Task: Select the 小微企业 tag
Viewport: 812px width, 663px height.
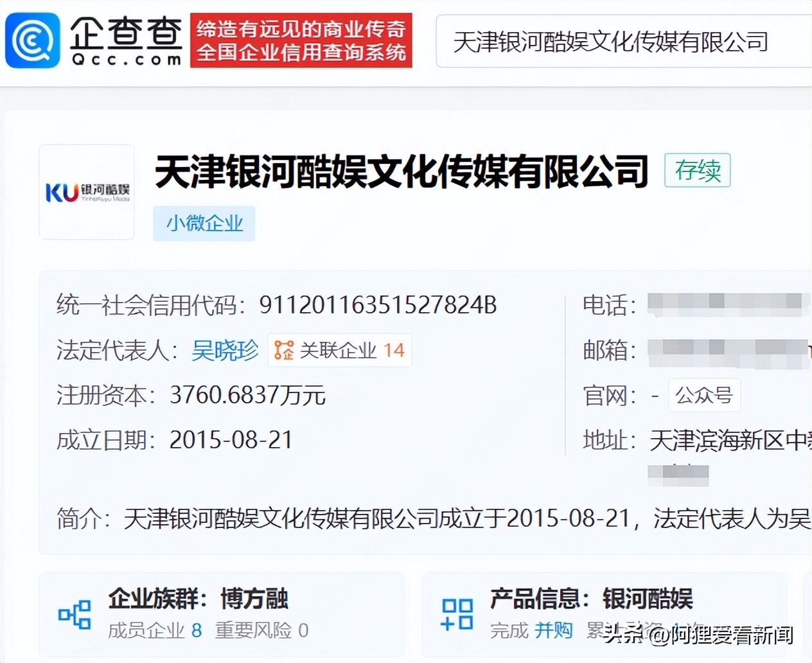Action: [x=204, y=224]
